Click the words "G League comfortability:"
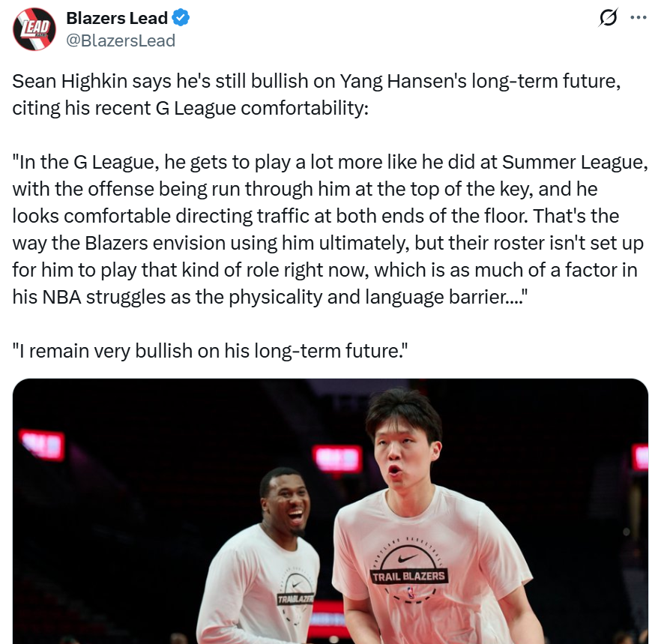The width and height of the screenshot is (658, 644). (262, 108)
